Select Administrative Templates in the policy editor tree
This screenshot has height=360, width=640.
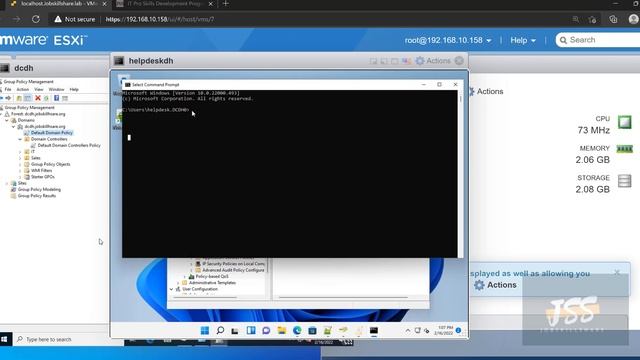tap(212, 282)
